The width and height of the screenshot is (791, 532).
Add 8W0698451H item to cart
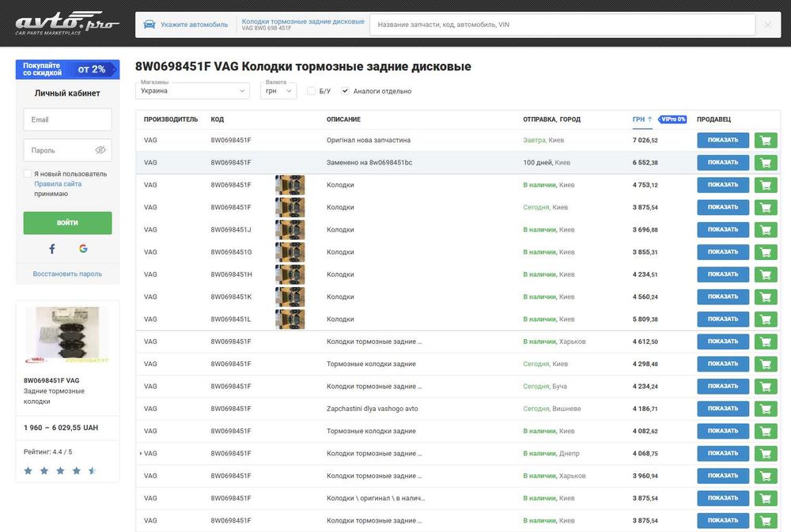765,274
